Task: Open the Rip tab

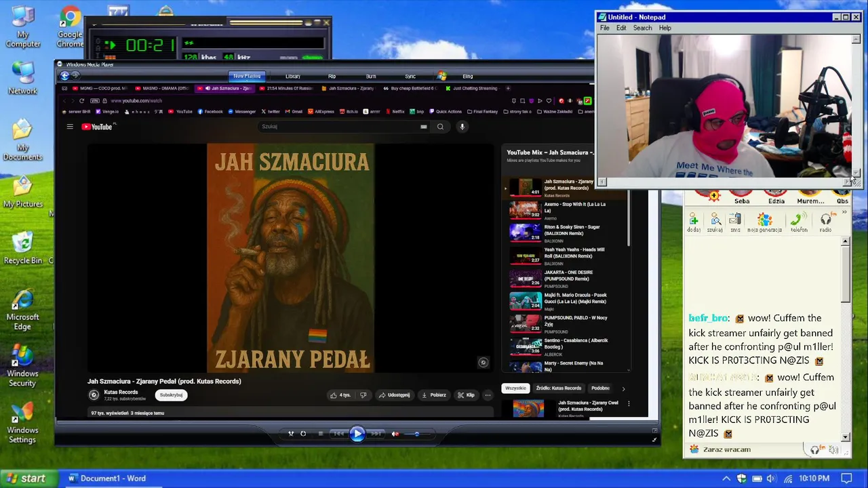Action: click(x=332, y=77)
